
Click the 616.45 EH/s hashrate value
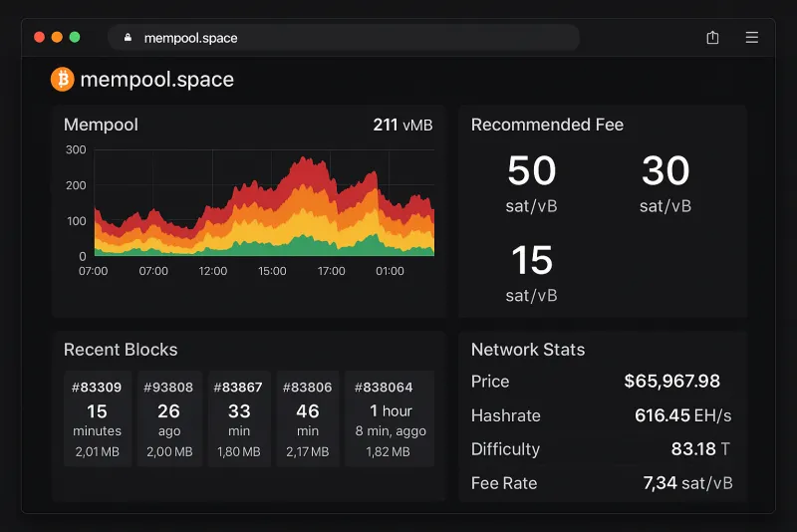point(682,415)
